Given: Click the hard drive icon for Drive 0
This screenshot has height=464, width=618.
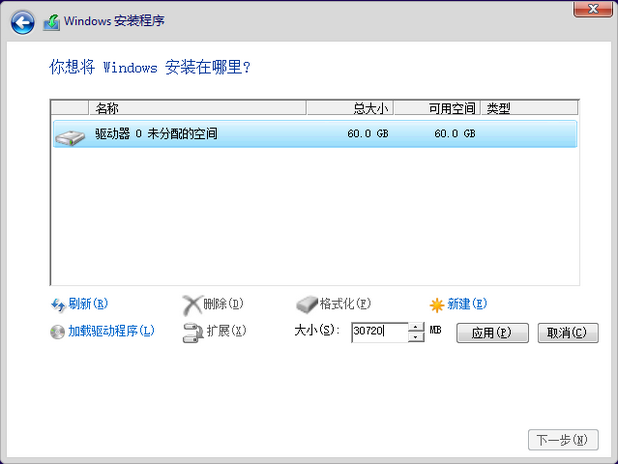Looking at the screenshot, I should (70, 137).
